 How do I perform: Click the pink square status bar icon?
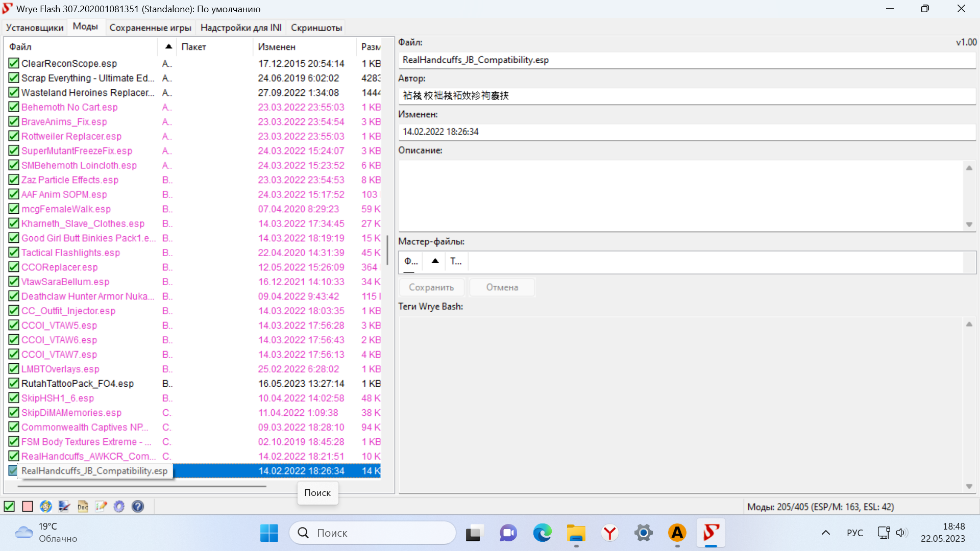[28, 506]
